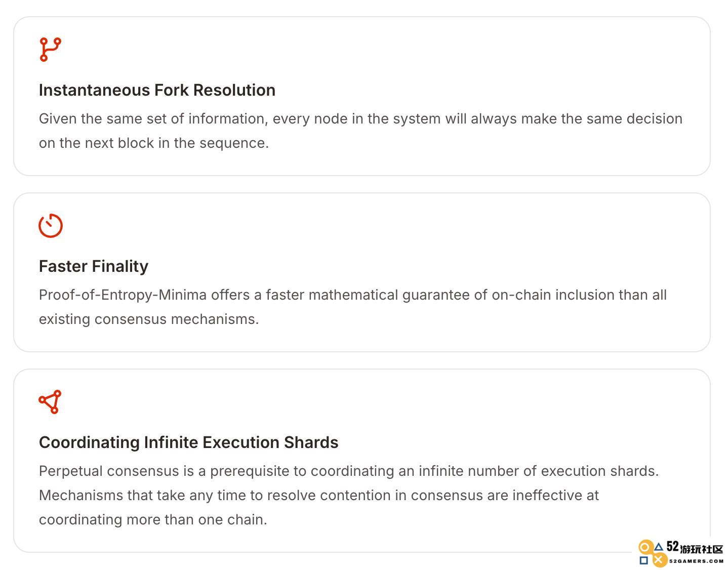The width and height of the screenshot is (728, 570).
Task: Click the 'Mechanisms that take any time' line
Action: [319, 495]
